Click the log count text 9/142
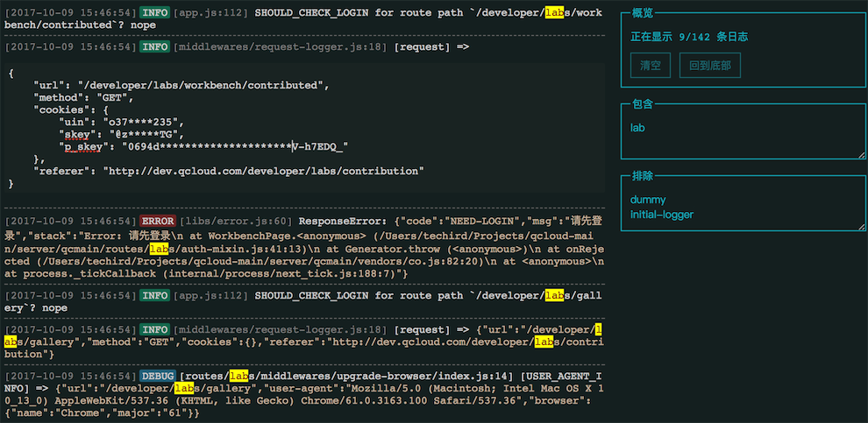 click(694, 37)
